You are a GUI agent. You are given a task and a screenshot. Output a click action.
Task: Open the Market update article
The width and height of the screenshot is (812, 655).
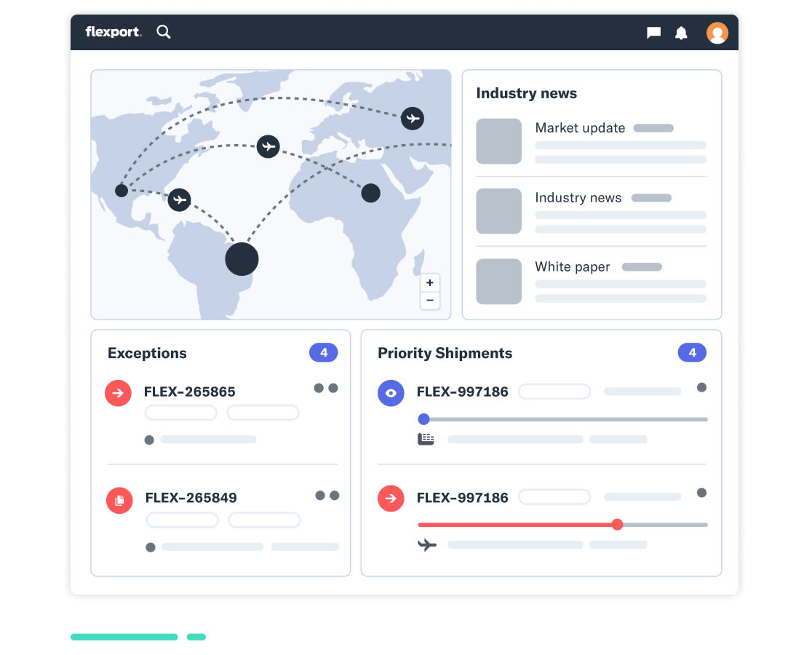pyautogui.click(x=580, y=128)
